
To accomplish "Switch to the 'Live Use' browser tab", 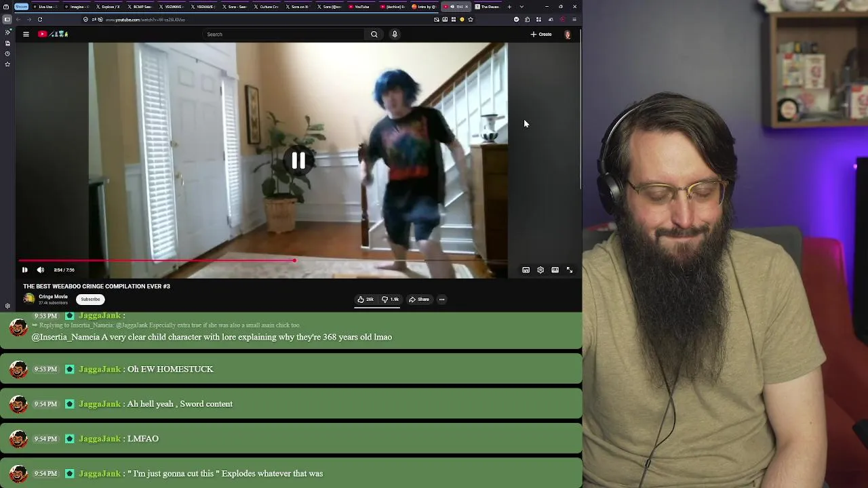I will 47,7.
